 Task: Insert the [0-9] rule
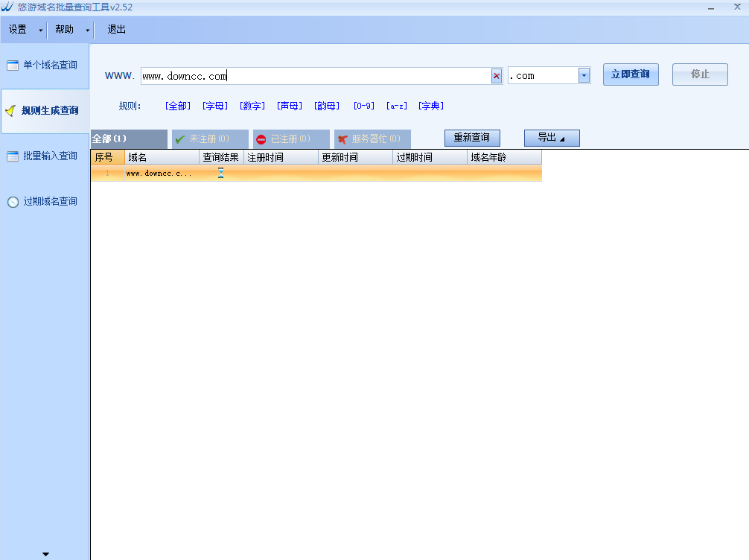(364, 106)
